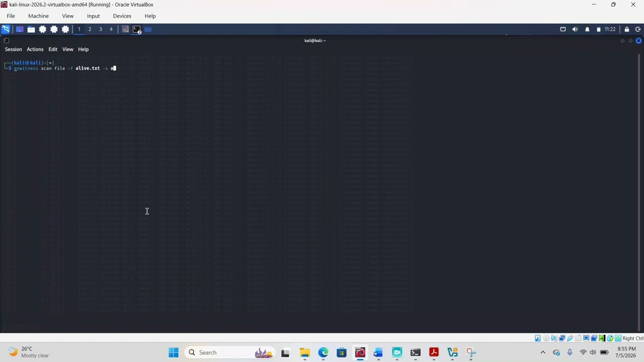Close the kali@kali terminal window
This screenshot has width=644, height=362.
[638, 41]
